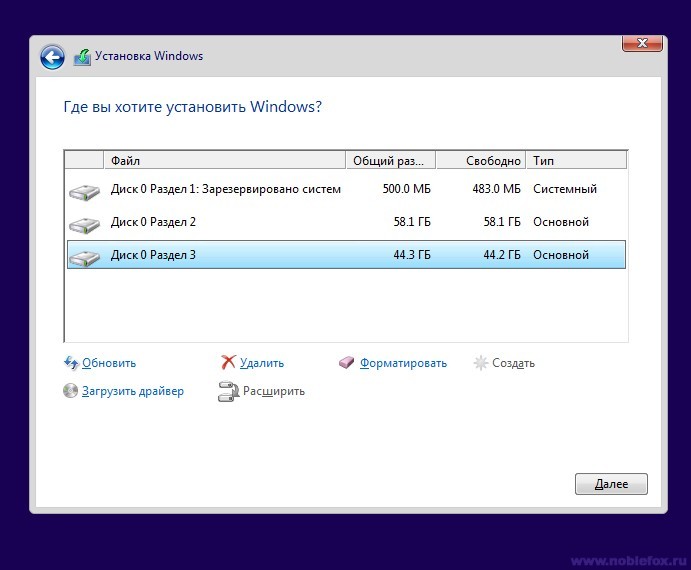Click the eraser icon next to Форматировать
Image resolution: width=691 pixels, height=570 pixels.
346,362
